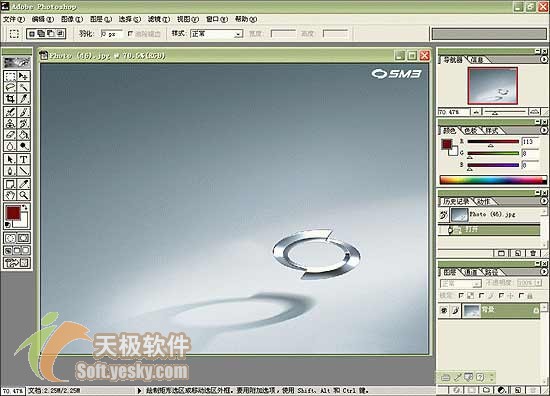Click the foreground dark red color swatch in toolbox
The image size is (550, 396).
click(x=13, y=213)
